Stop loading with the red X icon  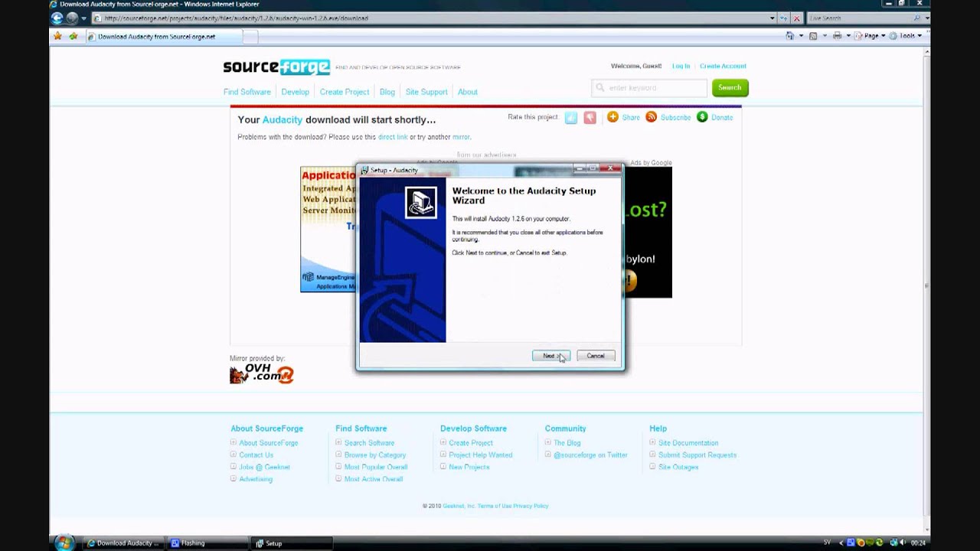pyautogui.click(x=797, y=18)
